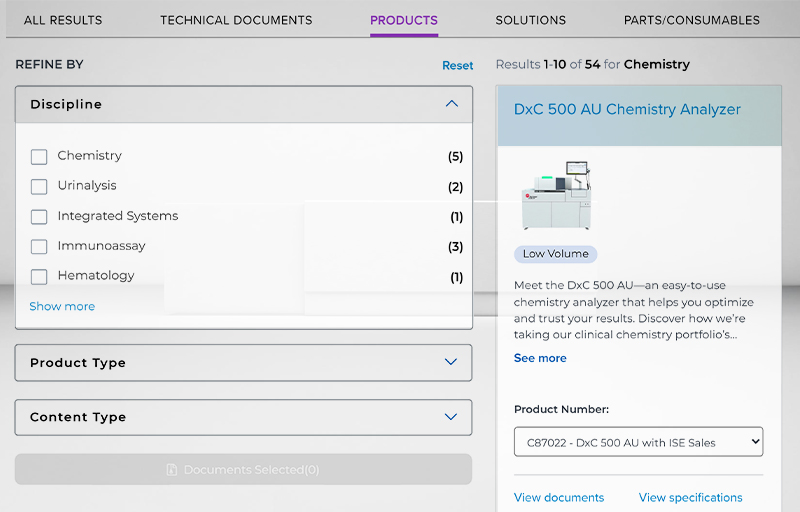This screenshot has width=800, height=512.
Task: Expand the Content Type filter
Action: 243,417
